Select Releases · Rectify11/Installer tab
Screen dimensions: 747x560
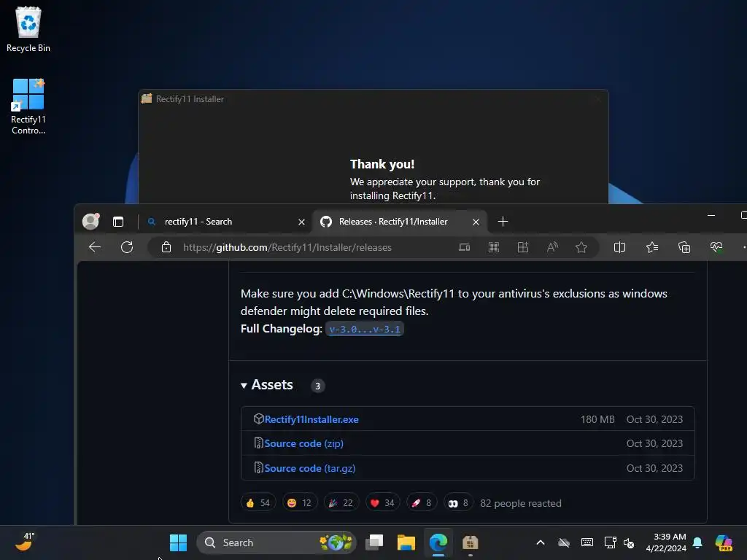click(399, 222)
